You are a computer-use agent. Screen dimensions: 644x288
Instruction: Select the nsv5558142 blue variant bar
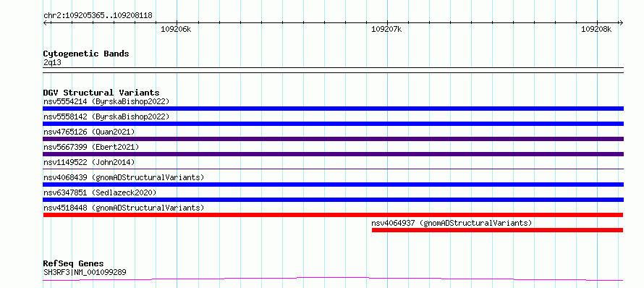[333, 124]
